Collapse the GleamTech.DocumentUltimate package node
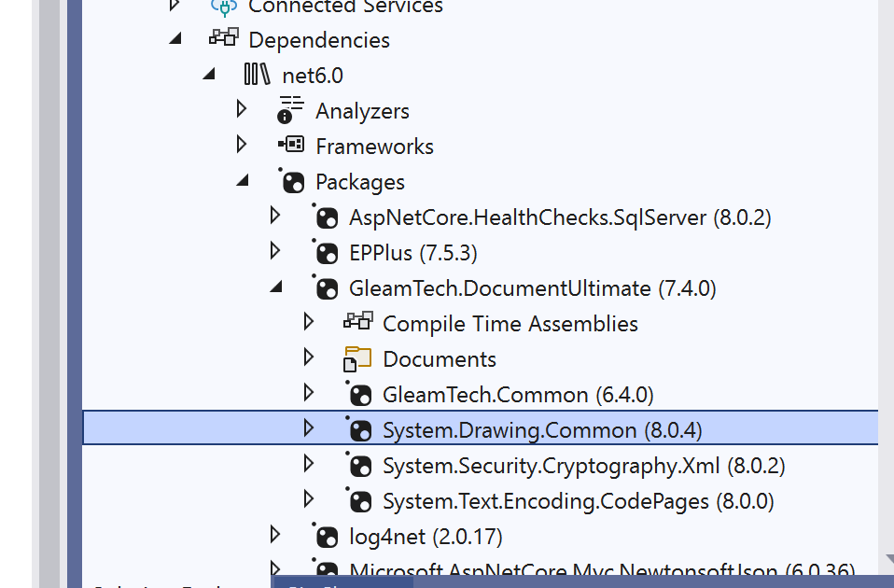This screenshot has height=588, width=894. point(276,287)
